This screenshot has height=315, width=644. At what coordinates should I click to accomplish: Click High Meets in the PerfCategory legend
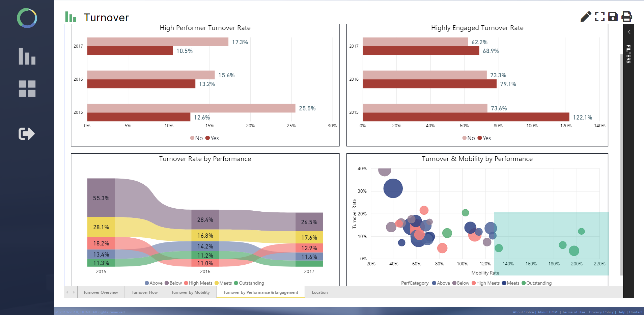pos(485,283)
